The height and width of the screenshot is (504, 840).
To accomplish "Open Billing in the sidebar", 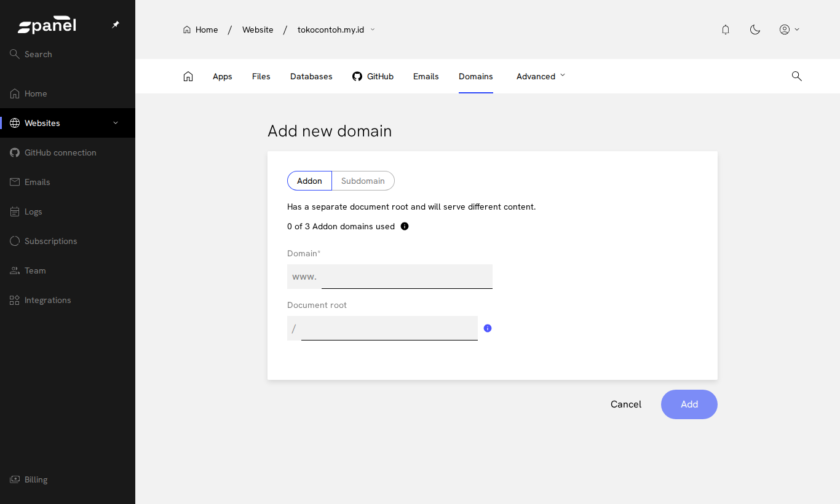I will pos(68,479).
